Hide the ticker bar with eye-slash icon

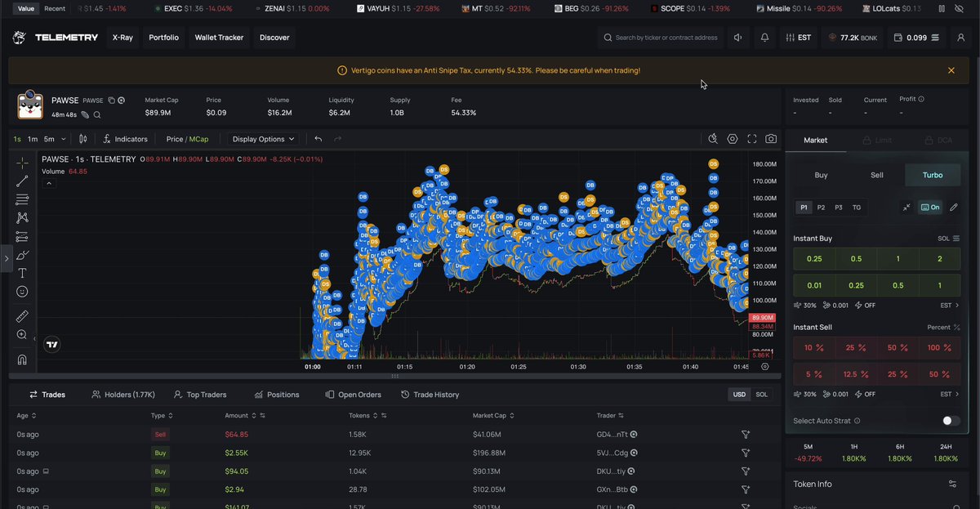960,8
